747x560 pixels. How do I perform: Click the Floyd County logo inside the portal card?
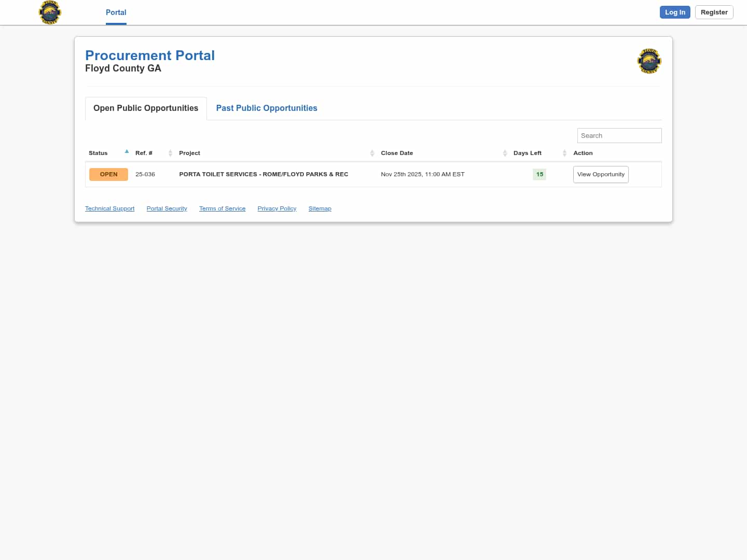pos(649,61)
